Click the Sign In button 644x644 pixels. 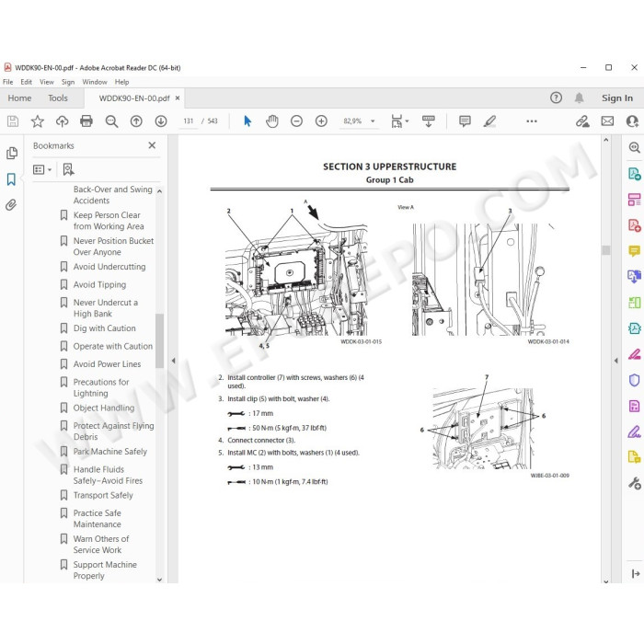tap(617, 98)
